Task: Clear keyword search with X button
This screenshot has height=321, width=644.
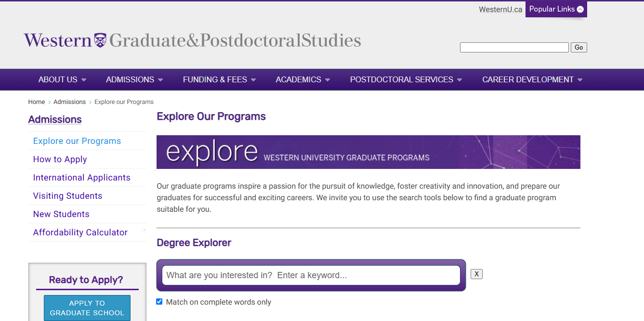Action: tap(476, 274)
